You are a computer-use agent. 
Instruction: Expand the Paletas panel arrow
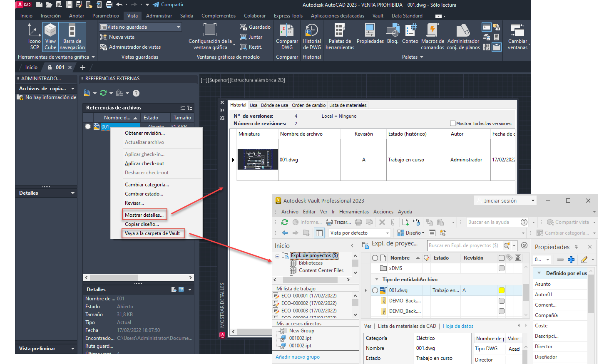421,57
